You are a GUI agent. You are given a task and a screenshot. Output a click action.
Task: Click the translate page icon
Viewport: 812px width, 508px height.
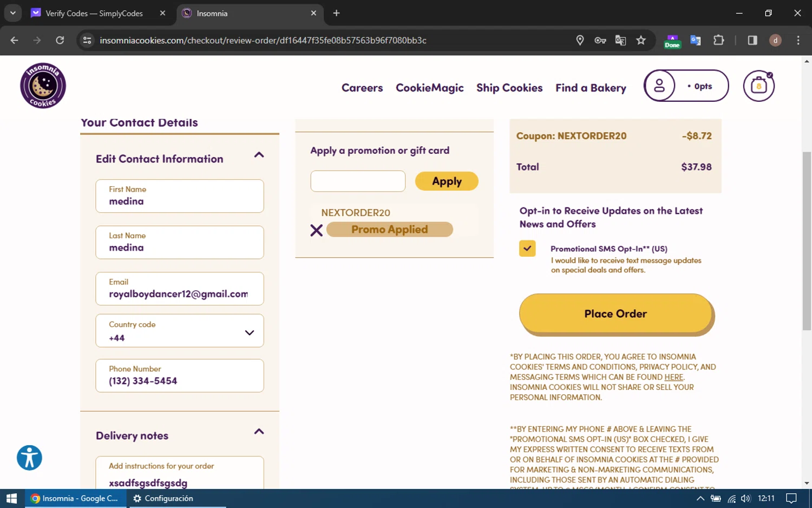point(620,40)
